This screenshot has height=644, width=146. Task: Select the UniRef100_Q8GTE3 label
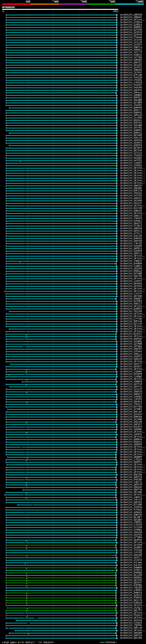click(131, 63)
